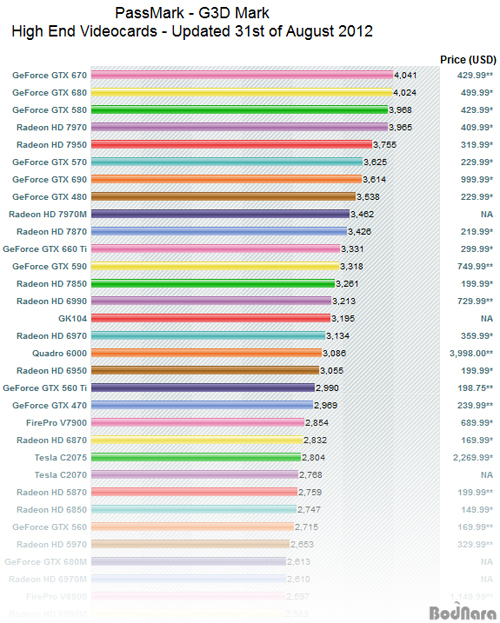Viewport: 500px width, 623px height.
Task: Select the score value 4,024
Action: (x=405, y=93)
